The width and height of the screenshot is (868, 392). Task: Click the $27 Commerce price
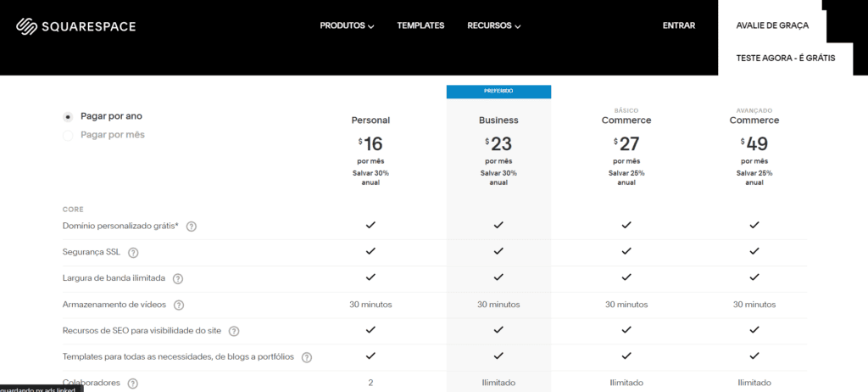tap(626, 144)
